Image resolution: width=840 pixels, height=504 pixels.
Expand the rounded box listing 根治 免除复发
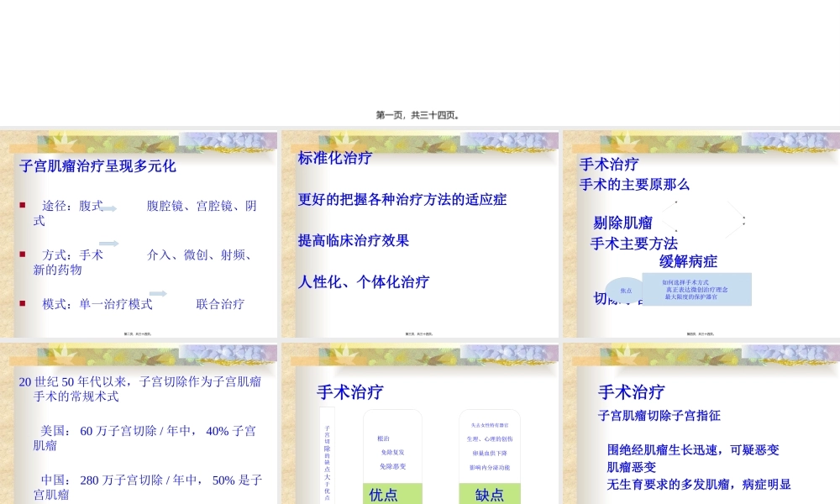pyautogui.click(x=391, y=445)
